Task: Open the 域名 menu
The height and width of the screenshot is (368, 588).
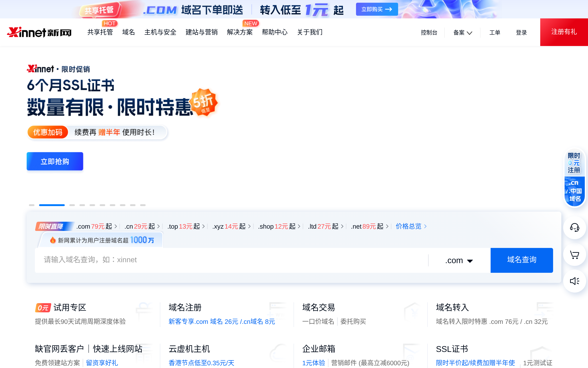Action: [129, 32]
